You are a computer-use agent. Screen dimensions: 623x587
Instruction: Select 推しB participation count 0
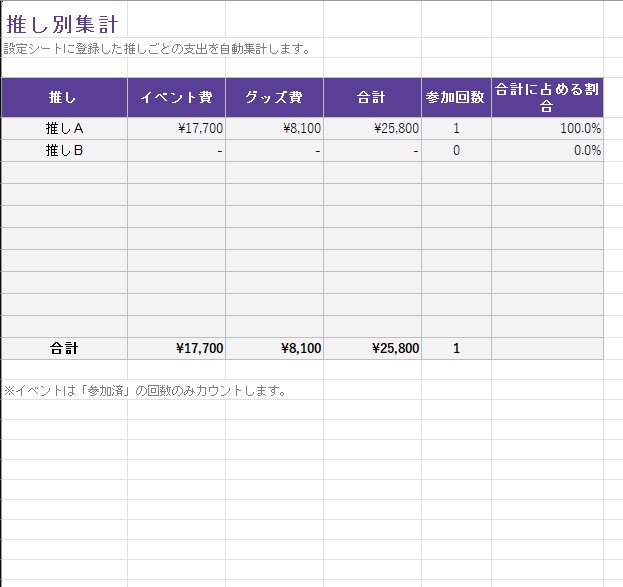(457, 151)
